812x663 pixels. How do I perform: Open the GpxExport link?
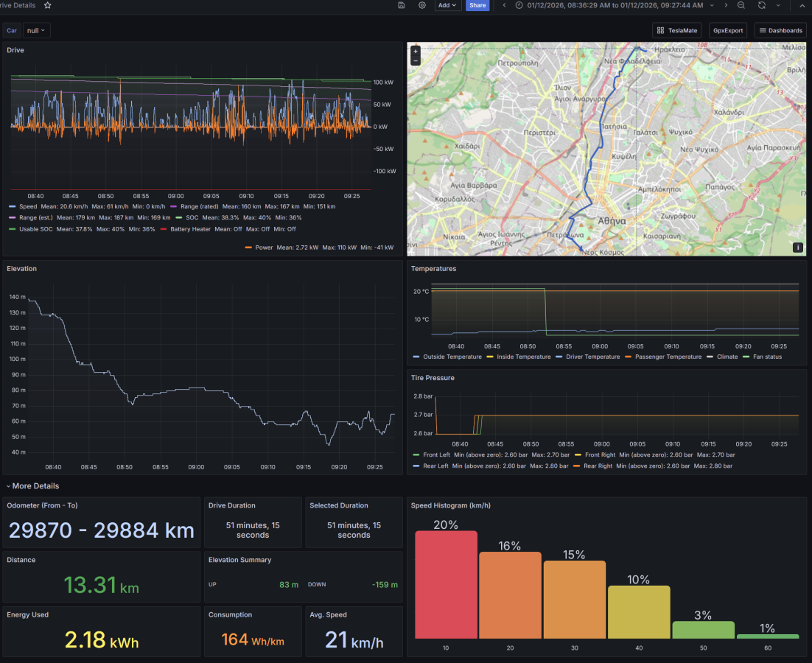pyautogui.click(x=727, y=30)
